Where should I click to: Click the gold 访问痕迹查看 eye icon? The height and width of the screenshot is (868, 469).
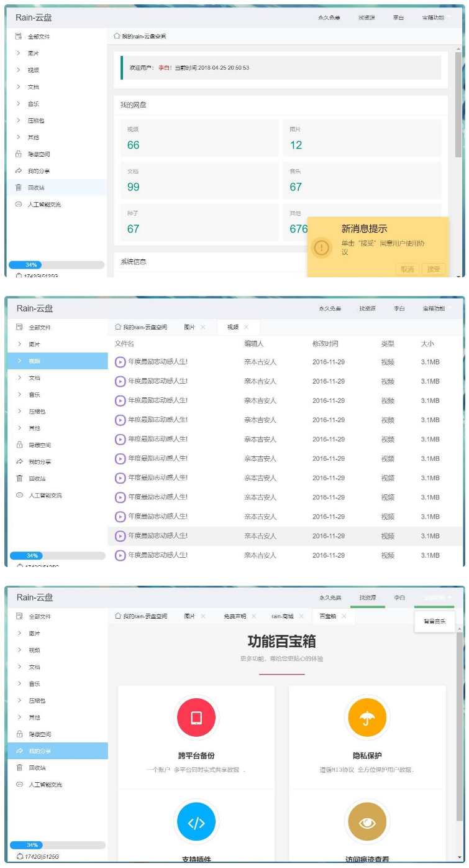pos(367,823)
